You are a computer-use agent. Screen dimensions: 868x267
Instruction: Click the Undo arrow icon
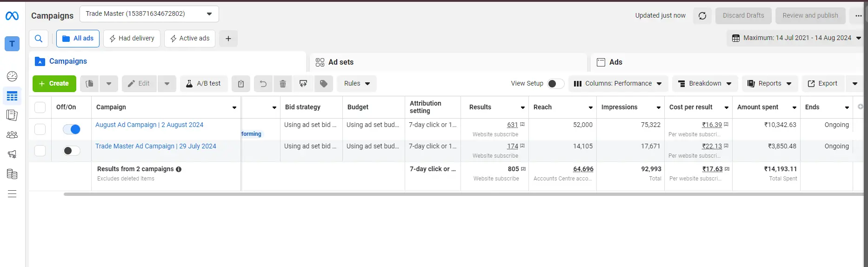263,84
